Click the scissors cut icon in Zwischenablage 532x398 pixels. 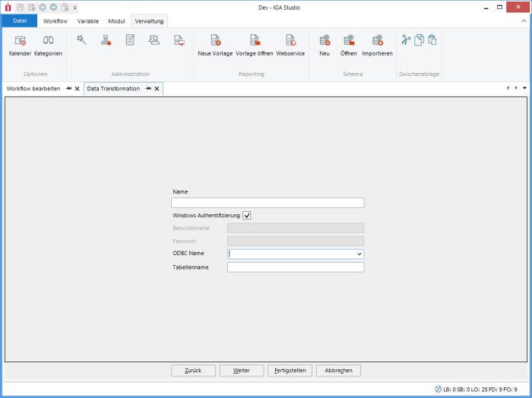[x=406, y=40]
